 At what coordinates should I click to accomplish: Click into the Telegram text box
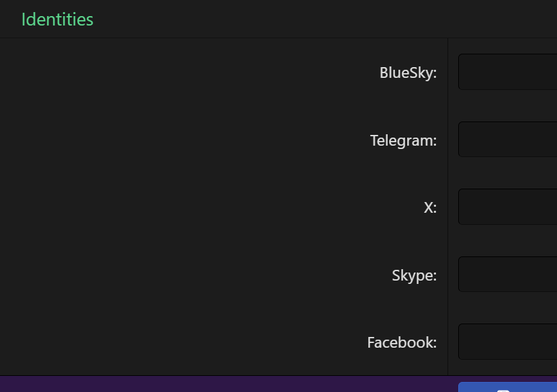(x=507, y=139)
